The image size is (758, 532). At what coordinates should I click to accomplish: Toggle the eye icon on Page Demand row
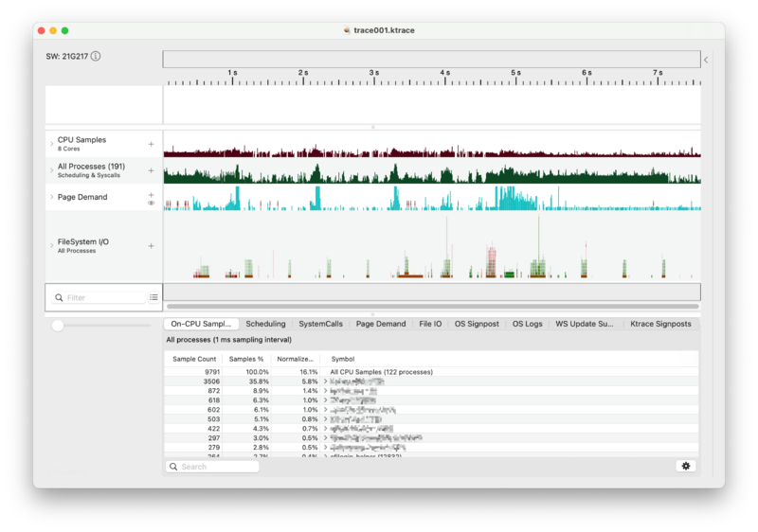click(151, 203)
